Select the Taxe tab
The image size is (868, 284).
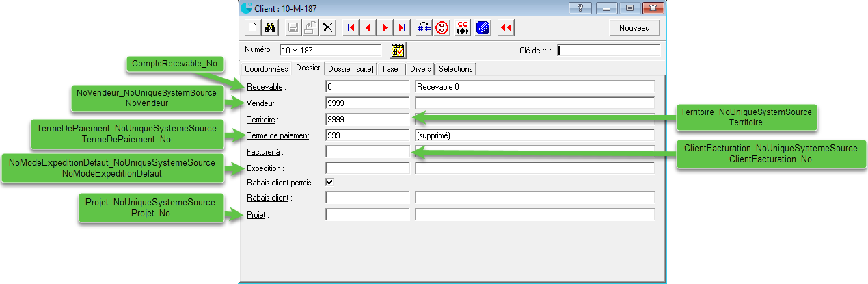coord(390,69)
